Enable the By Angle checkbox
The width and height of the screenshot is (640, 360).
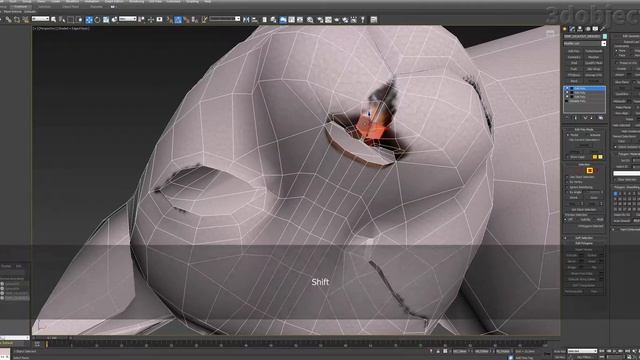(x=567, y=192)
